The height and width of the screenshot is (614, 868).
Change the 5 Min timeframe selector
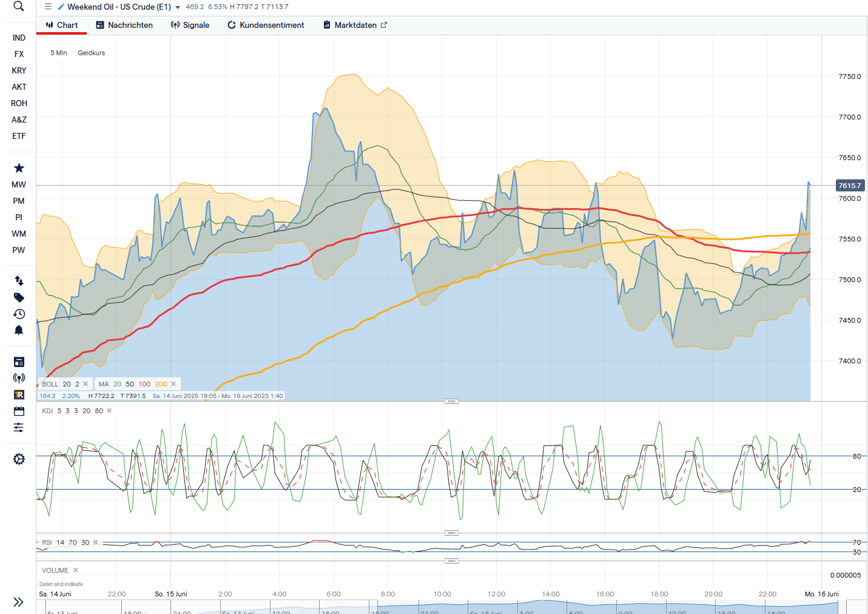pos(59,53)
